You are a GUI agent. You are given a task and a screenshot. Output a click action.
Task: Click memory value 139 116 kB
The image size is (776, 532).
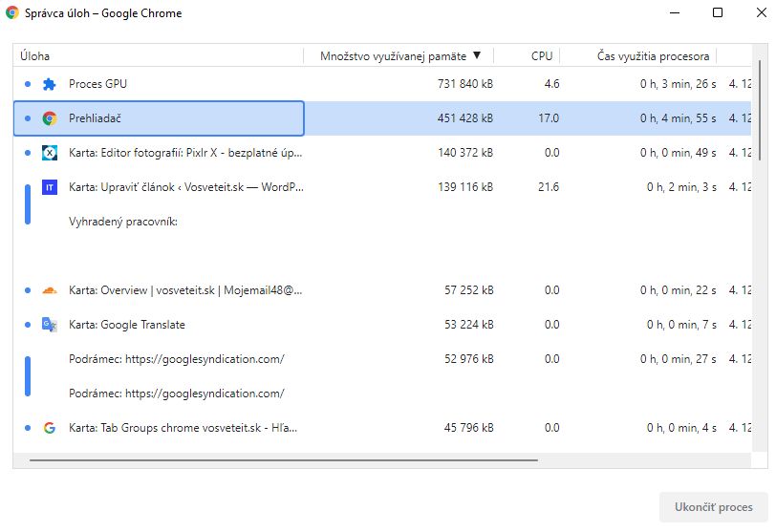pyautogui.click(x=465, y=187)
